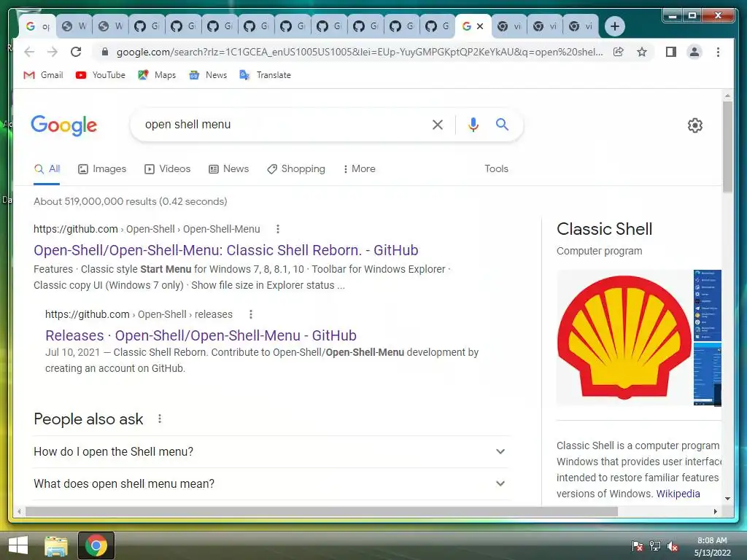The width and height of the screenshot is (747, 560).
Task: Open File Explorer from taskbar
Action: (x=56, y=545)
